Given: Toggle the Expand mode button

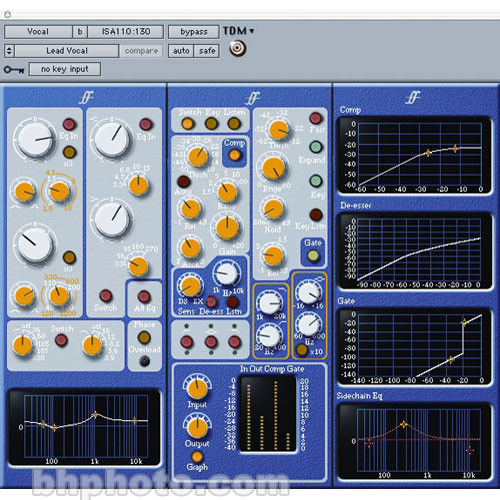Looking at the screenshot, I should 316,147.
